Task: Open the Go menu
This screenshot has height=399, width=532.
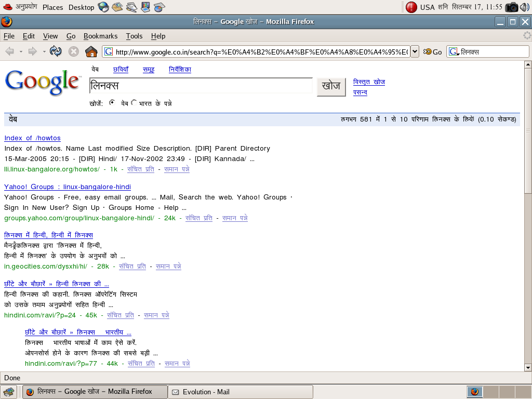Action: 71,36
